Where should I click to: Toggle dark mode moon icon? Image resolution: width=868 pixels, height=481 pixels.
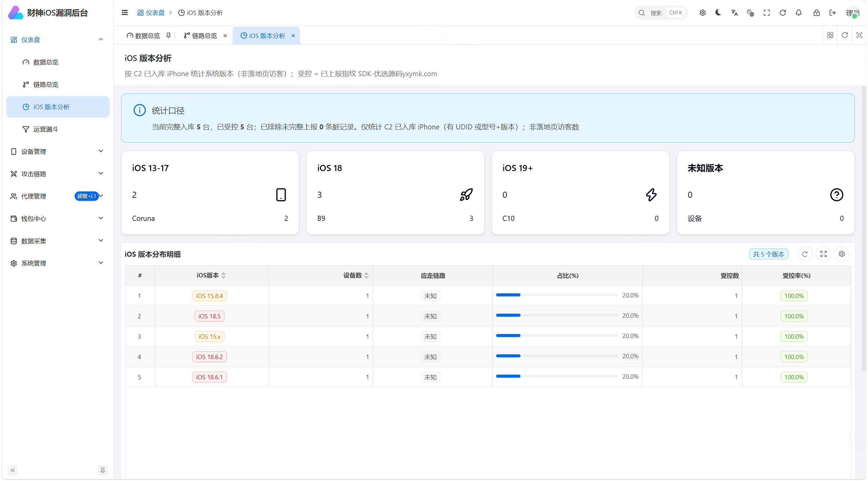point(718,13)
